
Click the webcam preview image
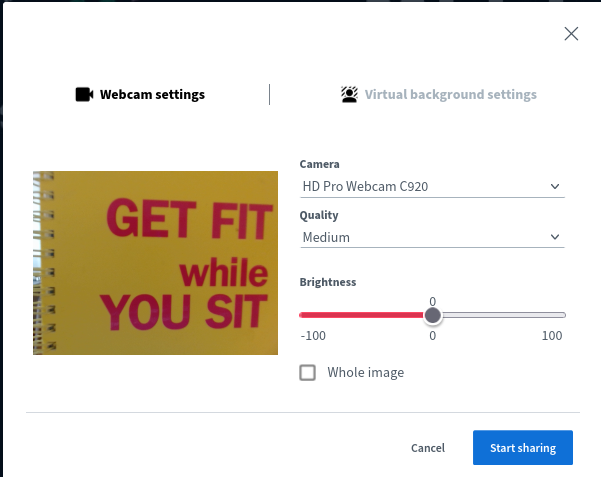(155, 262)
